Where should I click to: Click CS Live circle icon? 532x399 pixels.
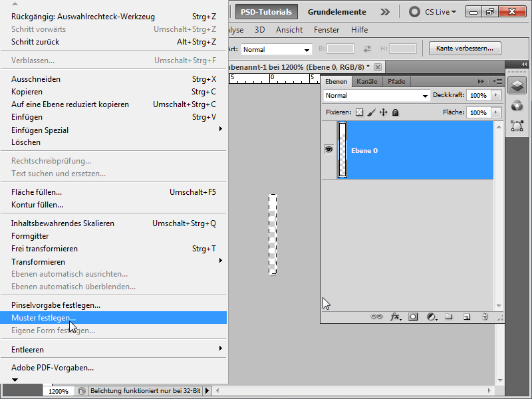[x=414, y=12]
